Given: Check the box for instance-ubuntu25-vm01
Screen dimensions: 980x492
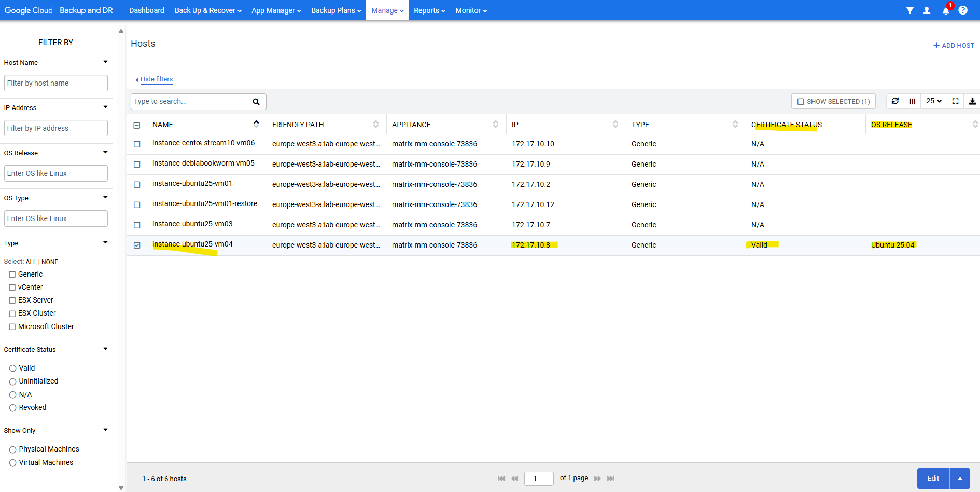Looking at the screenshot, I should 137,185.
